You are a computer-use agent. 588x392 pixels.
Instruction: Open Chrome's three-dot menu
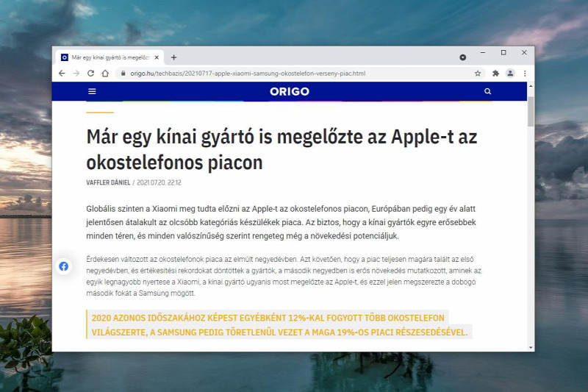point(525,74)
